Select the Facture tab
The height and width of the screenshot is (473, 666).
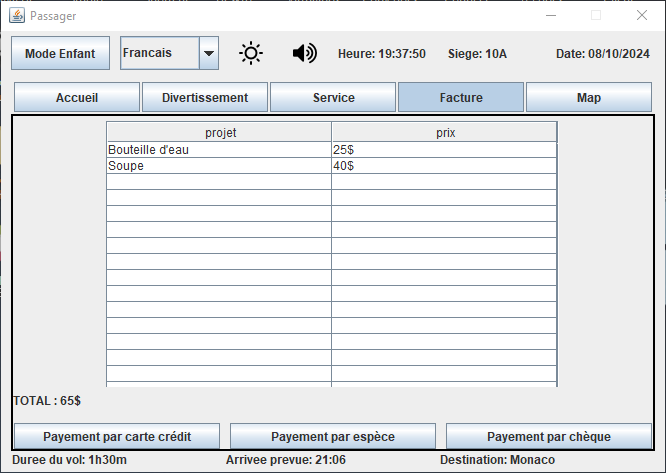461,98
